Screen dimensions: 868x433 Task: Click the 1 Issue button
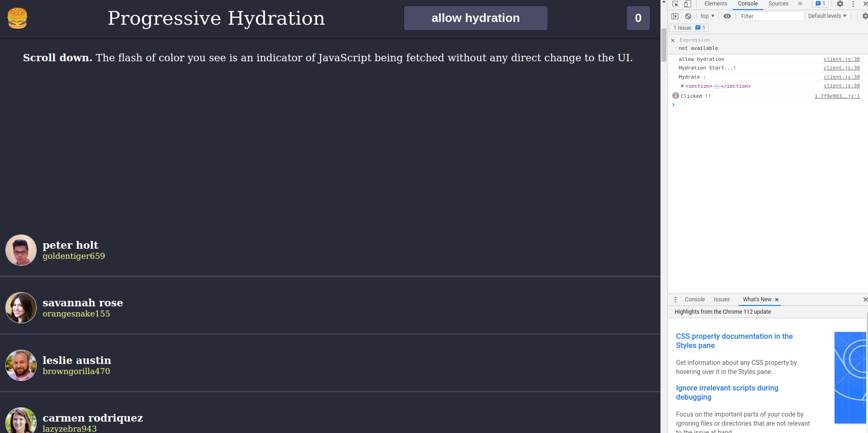click(689, 28)
